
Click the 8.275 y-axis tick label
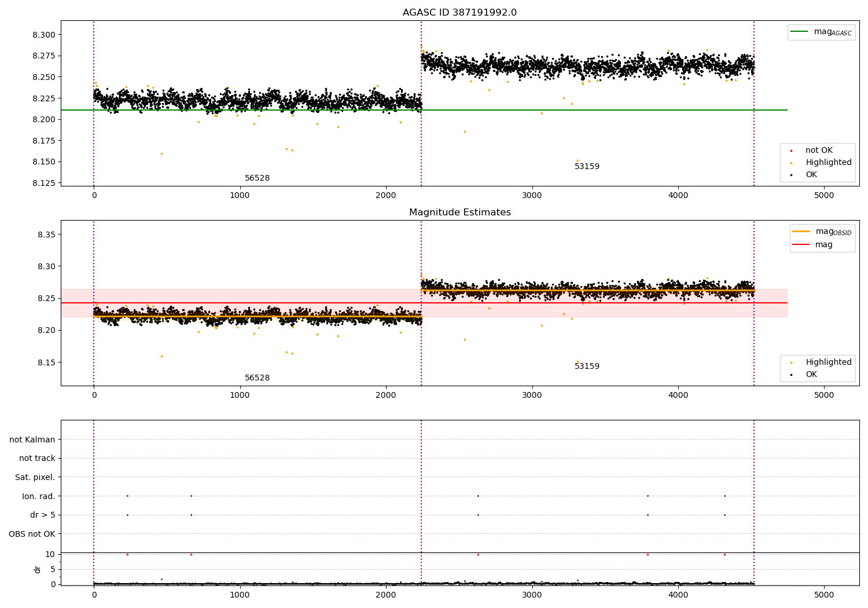point(44,56)
